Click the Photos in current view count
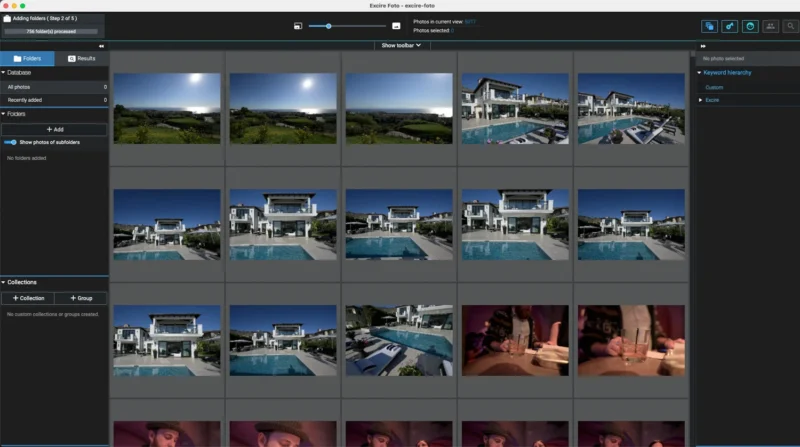This screenshot has width=800, height=447. tap(470, 22)
